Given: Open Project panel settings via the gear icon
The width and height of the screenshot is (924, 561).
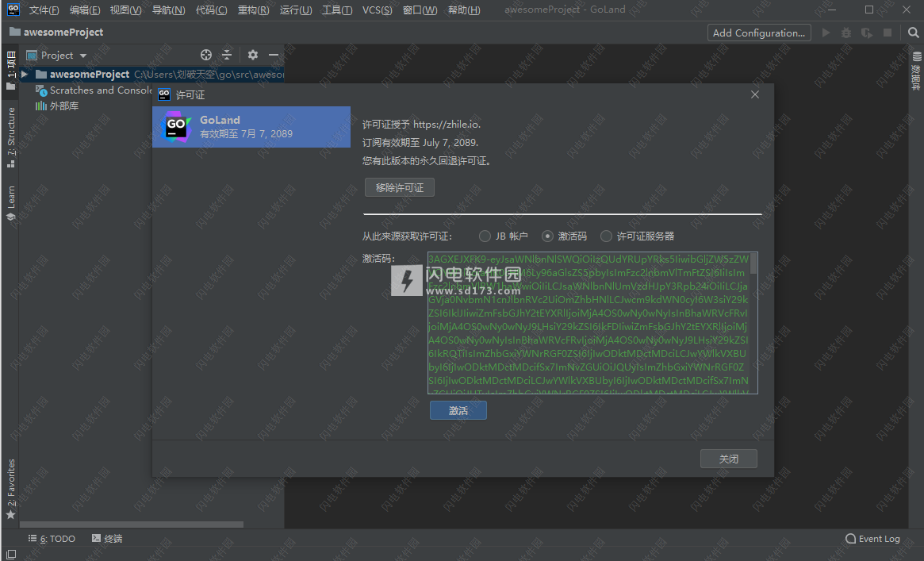Looking at the screenshot, I should click(253, 55).
